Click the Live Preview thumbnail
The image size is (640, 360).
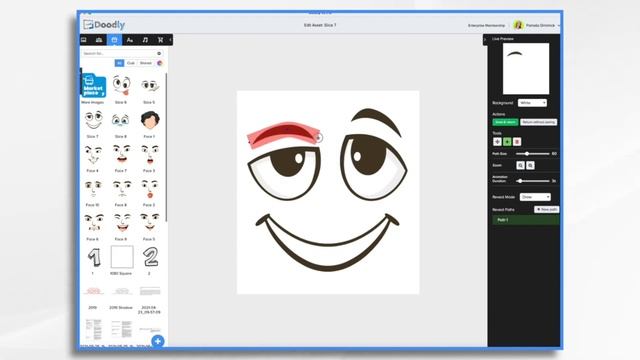tap(526, 69)
